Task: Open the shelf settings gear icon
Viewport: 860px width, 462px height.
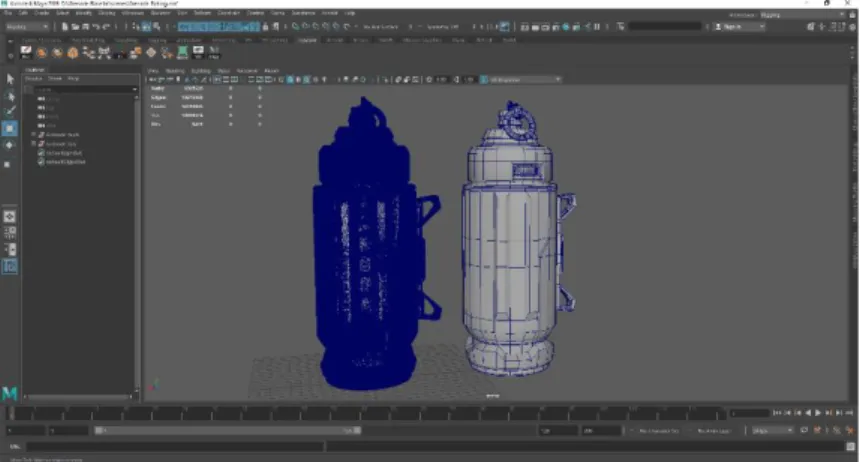Action: 10,55
